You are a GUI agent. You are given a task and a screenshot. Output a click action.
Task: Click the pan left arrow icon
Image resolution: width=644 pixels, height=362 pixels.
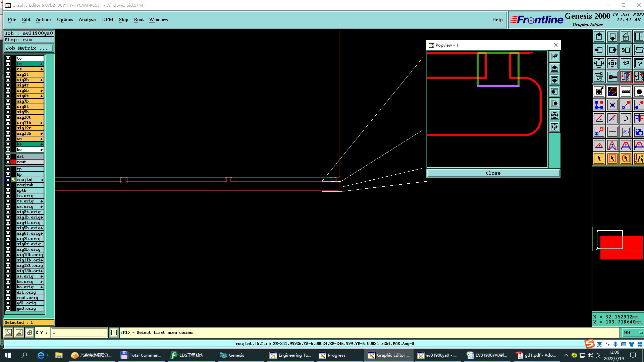599,50
